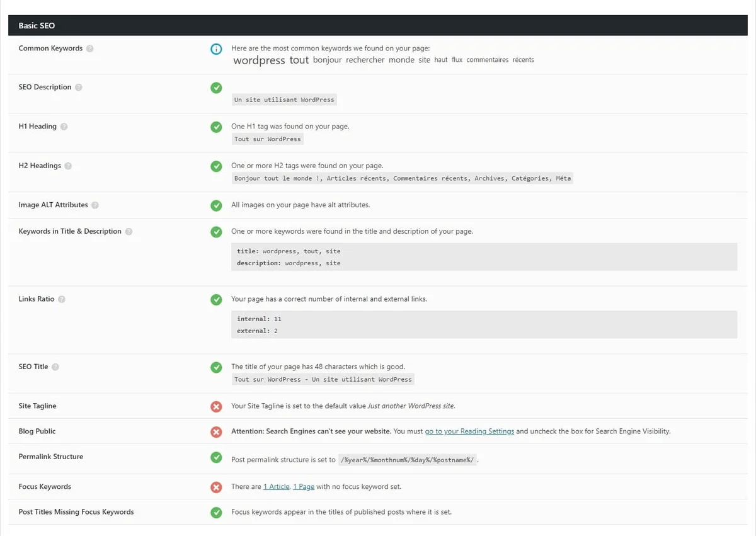
Task: Select the permalink structure code snippet
Action: pyautogui.click(x=407, y=460)
